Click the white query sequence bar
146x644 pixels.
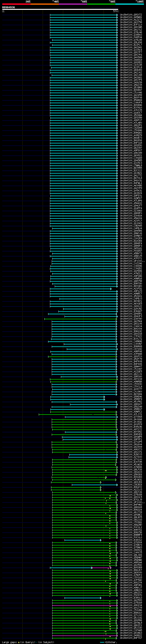[60, 10]
